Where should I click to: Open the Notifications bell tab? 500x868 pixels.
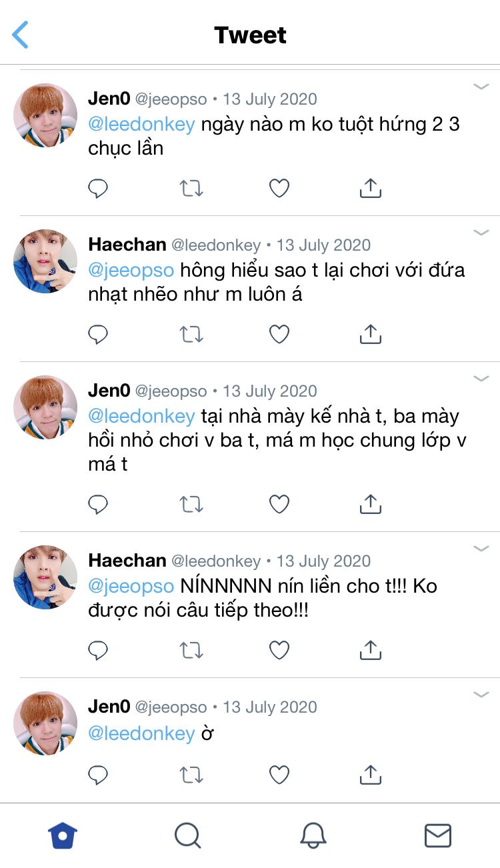pos(313,835)
